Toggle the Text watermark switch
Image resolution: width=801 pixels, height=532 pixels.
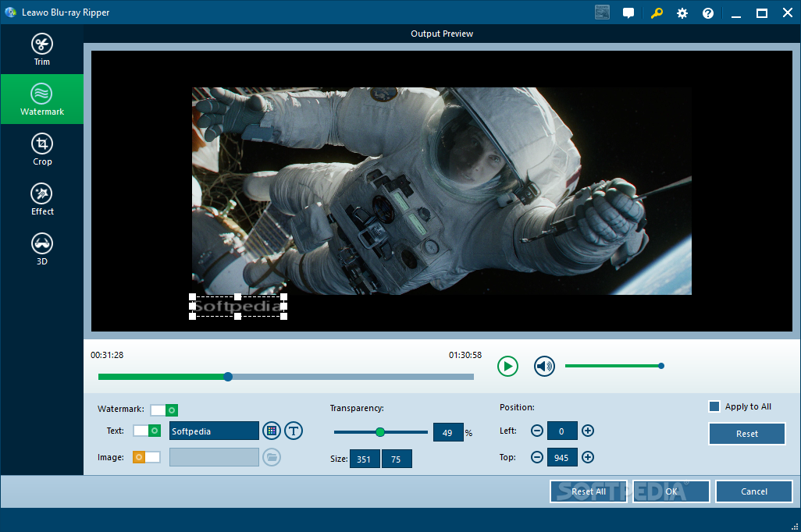[x=147, y=431]
